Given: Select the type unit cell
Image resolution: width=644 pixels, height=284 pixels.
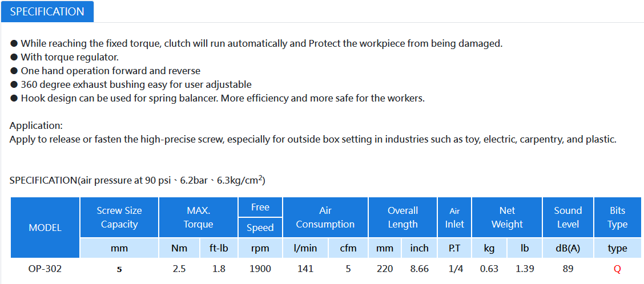Looking at the screenshot, I should pyautogui.click(x=617, y=248).
